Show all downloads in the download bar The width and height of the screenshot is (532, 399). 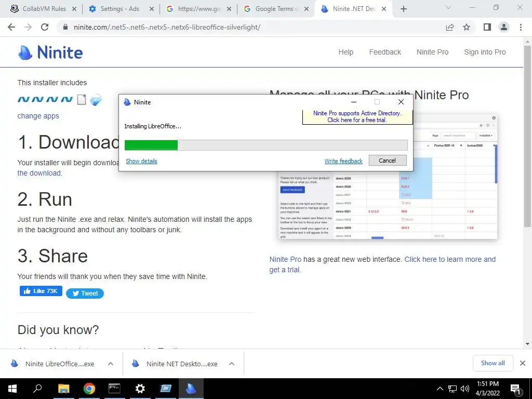493,363
